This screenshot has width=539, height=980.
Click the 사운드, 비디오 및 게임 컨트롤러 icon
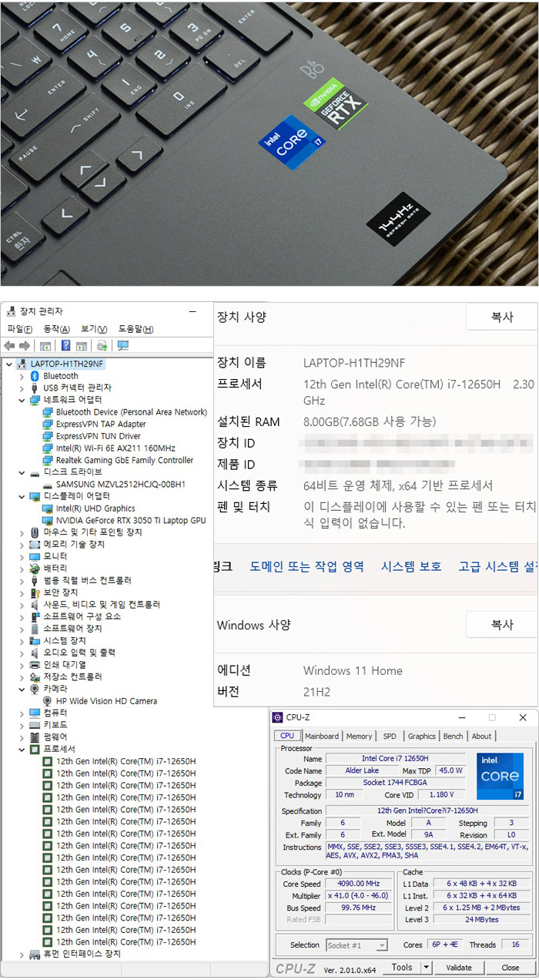35,604
